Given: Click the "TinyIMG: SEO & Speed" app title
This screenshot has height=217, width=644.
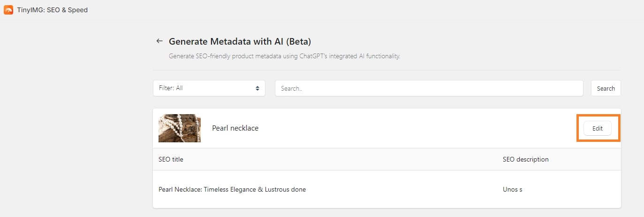Looking at the screenshot, I should (x=52, y=10).
